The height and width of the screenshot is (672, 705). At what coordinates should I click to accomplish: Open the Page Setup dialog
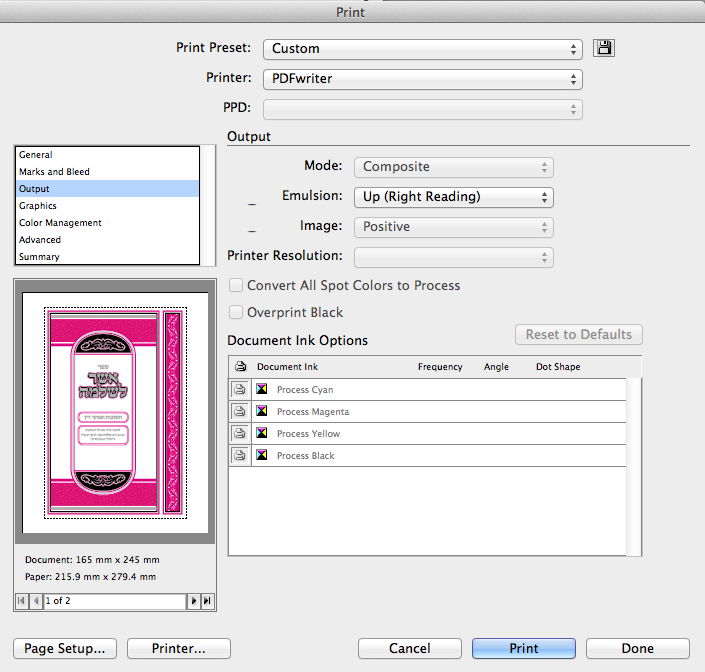pyautogui.click(x=65, y=648)
